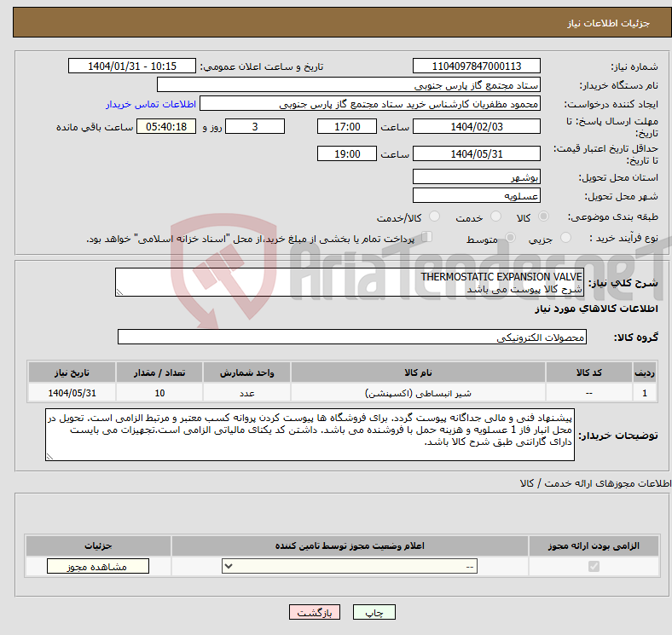Click the THERMOSTATIC EXPANSION VALVE description box
Image resolution: width=672 pixels, height=635 pixels.
tap(350, 282)
